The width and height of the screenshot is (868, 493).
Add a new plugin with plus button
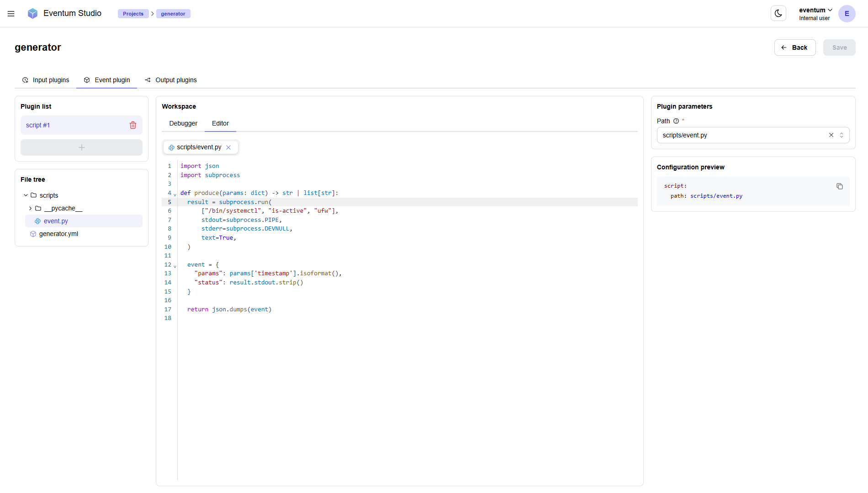click(x=81, y=147)
